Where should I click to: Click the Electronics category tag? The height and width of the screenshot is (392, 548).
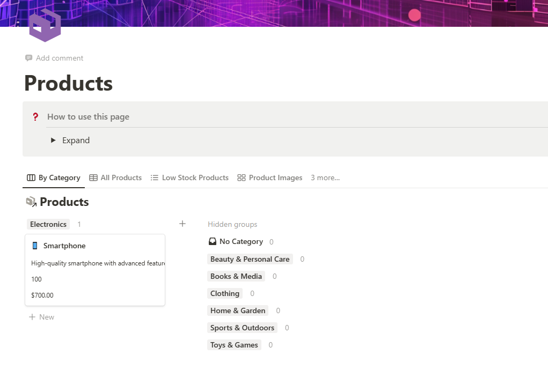48,224
